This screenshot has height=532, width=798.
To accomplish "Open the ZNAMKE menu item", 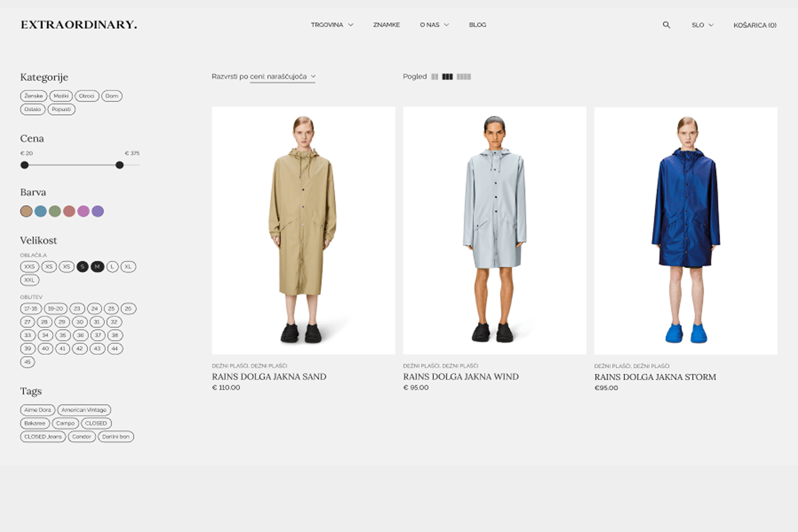I will 386,25.
